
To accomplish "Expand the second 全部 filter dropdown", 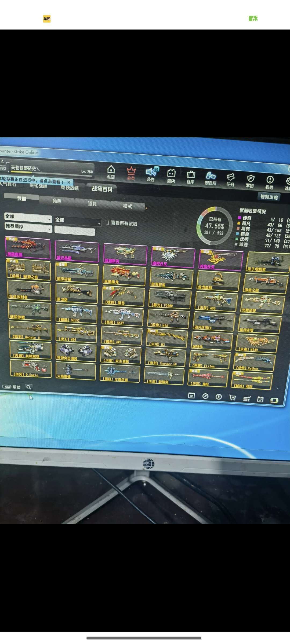I will click(x=78, y=221).
